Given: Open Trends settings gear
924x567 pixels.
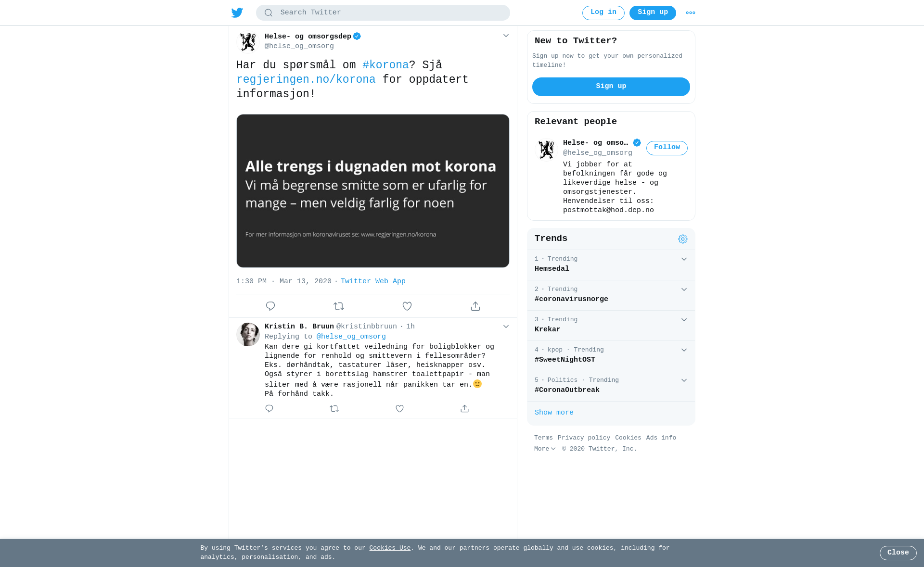Looking at the screenshot, I should [683, 239].
